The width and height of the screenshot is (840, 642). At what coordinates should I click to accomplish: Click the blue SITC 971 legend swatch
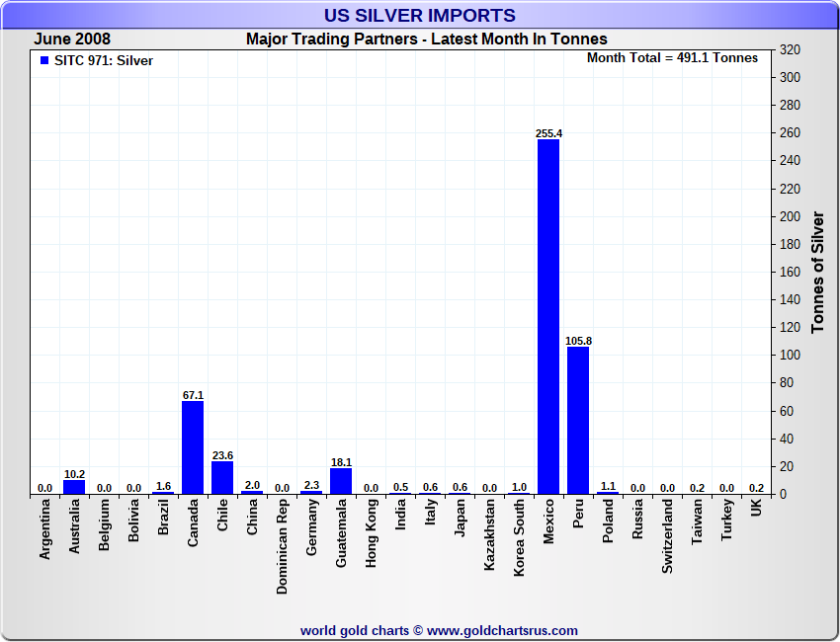click(43, 61)
